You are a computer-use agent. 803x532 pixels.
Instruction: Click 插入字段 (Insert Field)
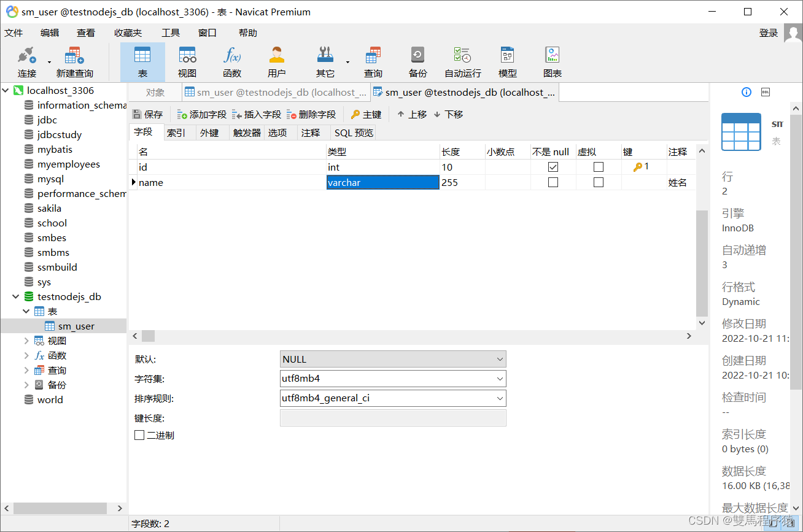point(257,114)
